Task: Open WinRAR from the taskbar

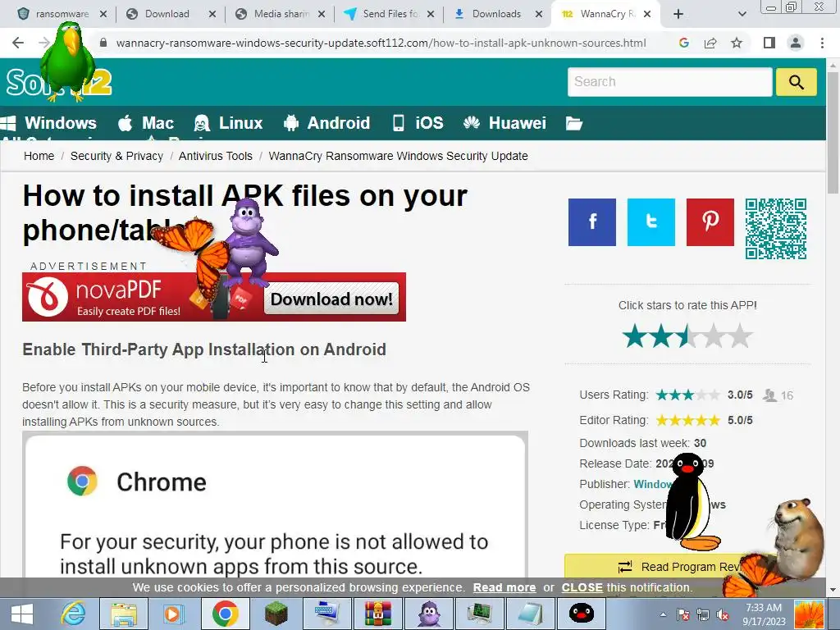Action: tap(377, 614)
